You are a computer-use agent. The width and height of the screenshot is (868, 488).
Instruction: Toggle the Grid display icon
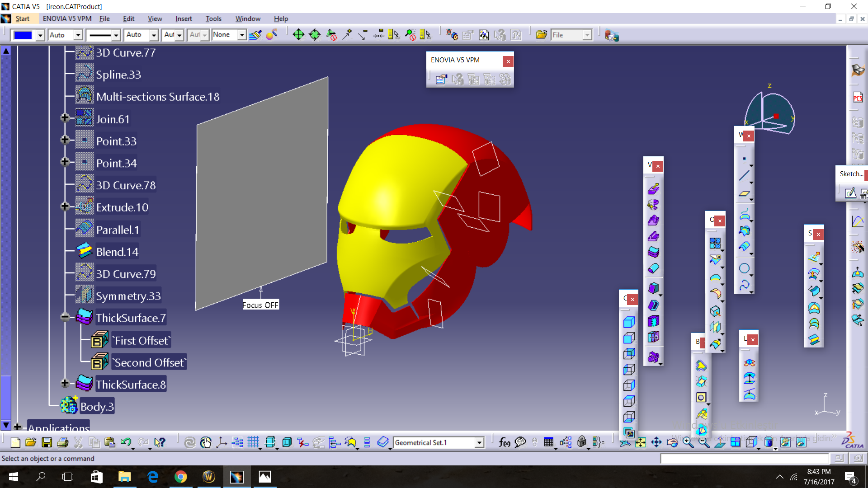(x=253, y=442)
